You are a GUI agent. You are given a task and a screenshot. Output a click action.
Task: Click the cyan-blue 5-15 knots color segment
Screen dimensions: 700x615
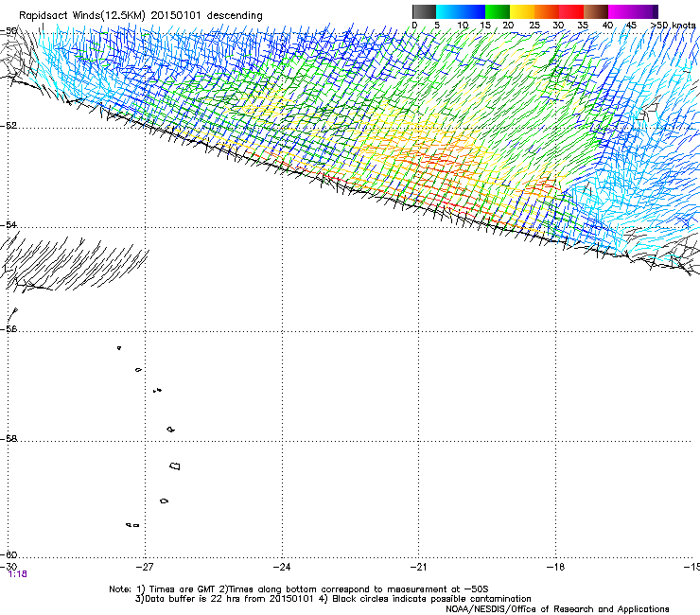pos(461,11)
